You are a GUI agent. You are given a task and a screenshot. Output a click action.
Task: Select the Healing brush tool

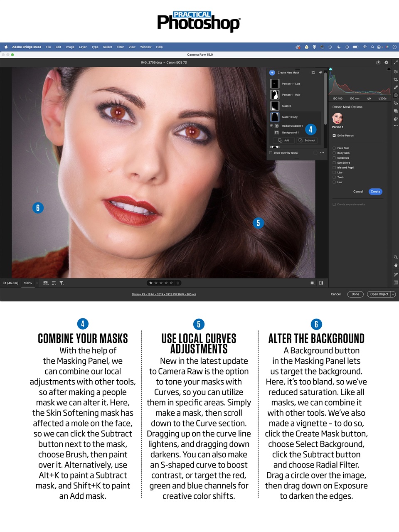[396, 86]
